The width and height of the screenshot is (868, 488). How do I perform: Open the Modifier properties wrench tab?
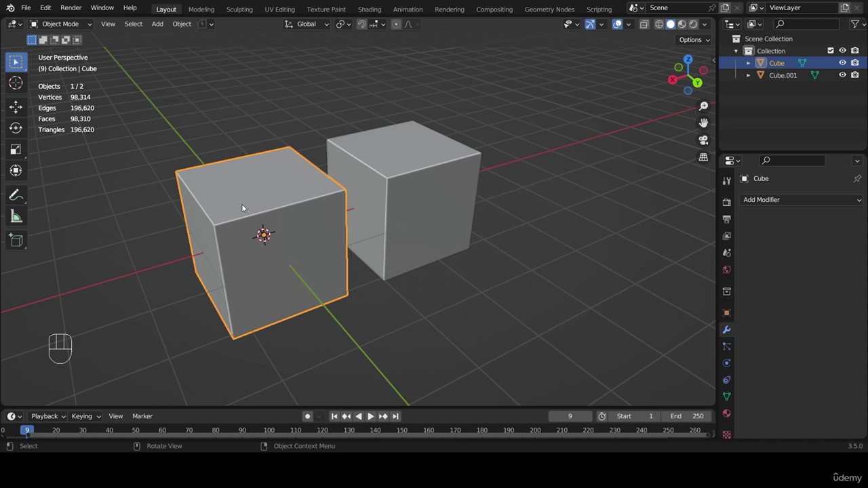pyautogui.click(x=726, y=330)
